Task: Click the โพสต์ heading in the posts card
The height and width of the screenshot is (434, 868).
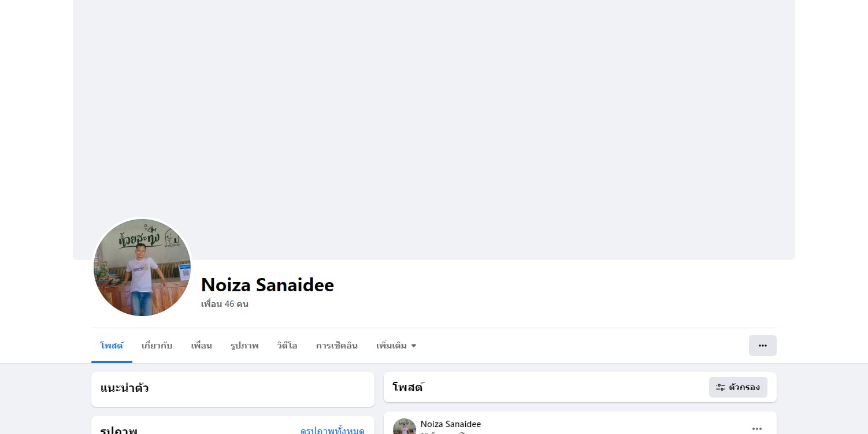Action: point(407,388)
